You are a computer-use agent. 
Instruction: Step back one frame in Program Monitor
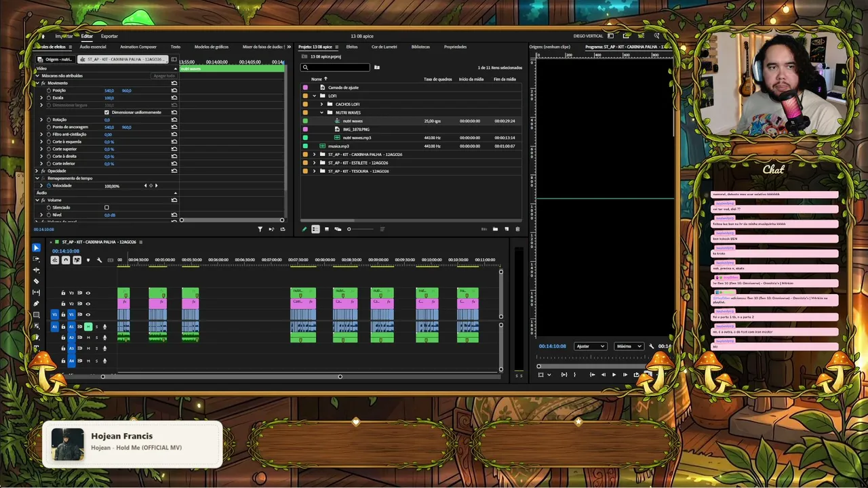pyautogui.click(x=603, y=375)
